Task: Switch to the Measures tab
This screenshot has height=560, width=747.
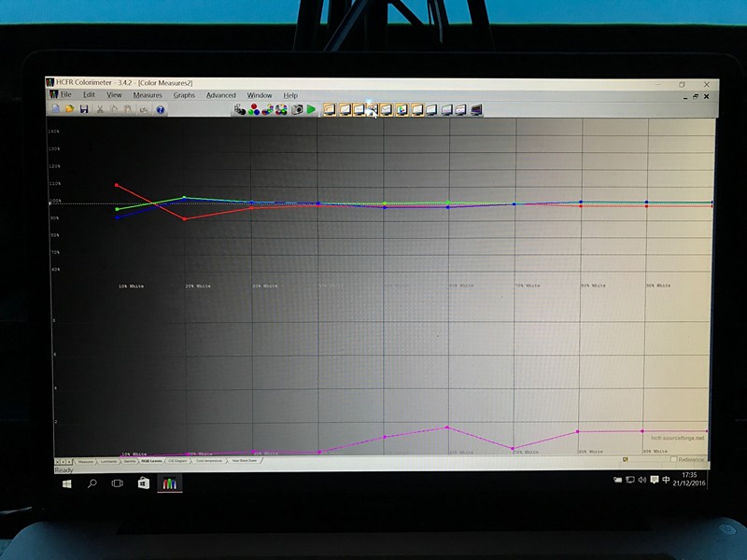Action: click(86, 462)
